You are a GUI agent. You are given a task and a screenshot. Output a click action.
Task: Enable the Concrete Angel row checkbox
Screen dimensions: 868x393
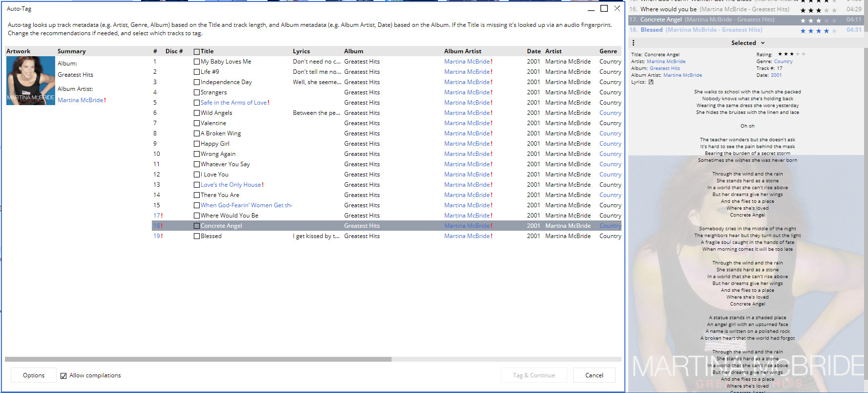point(197,226)
